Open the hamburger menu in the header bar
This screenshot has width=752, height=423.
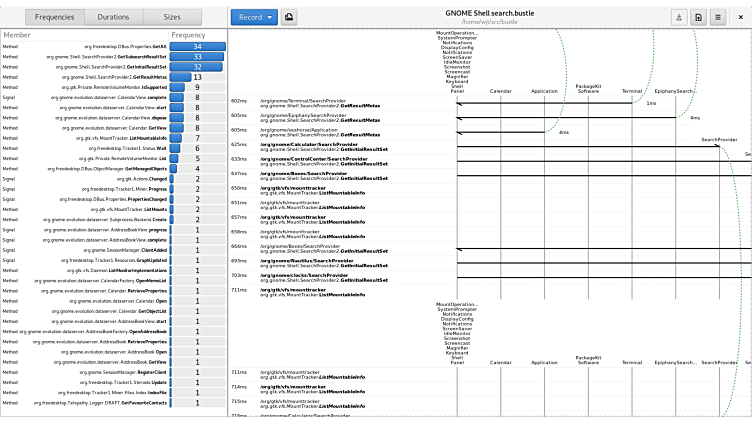coord(717,17)
